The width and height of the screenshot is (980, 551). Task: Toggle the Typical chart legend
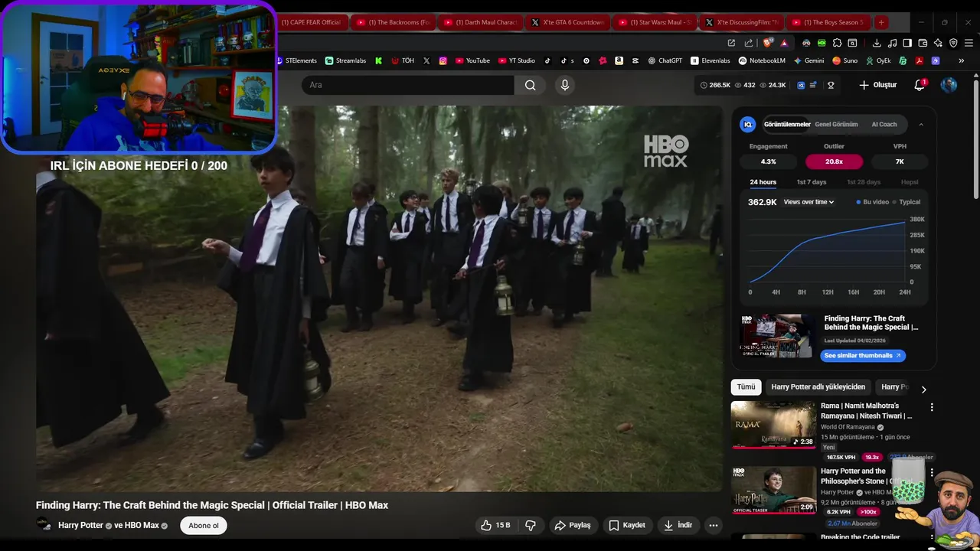pyautogui.click(x=906, y=202)
